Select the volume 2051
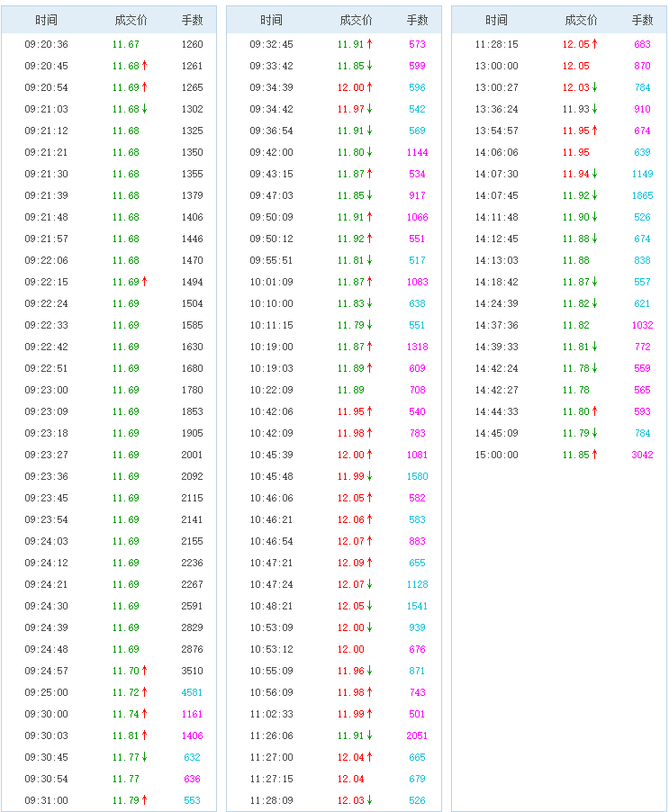The image size is (669, 812). 418,735
